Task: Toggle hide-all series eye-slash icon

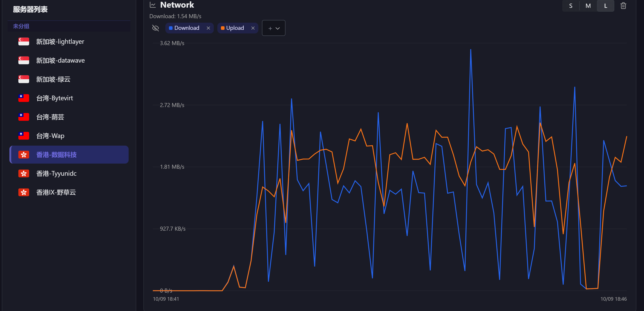Action: [x=156, y=28]
